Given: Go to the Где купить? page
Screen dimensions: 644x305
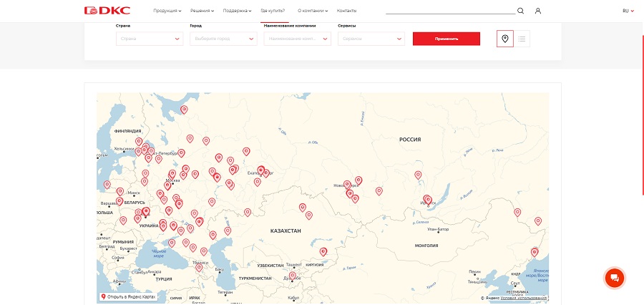Looking at the screenshot, I should point(273,11).
